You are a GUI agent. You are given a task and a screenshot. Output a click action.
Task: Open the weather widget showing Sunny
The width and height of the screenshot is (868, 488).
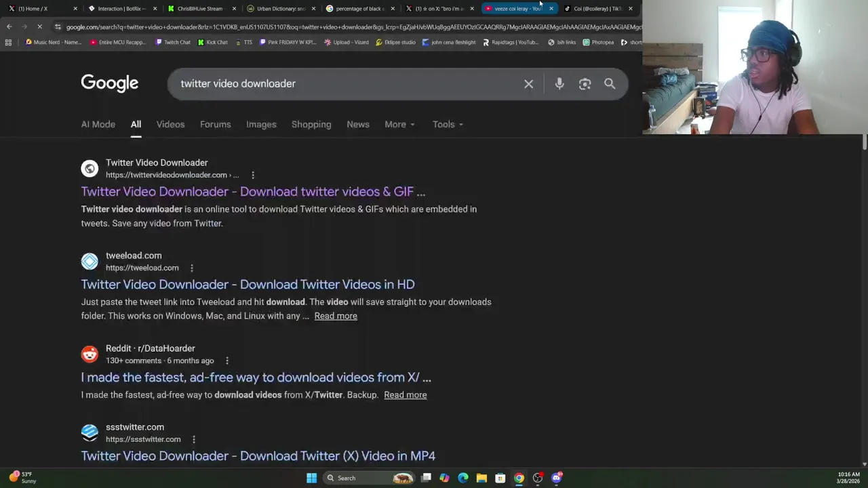coord(22,477)
